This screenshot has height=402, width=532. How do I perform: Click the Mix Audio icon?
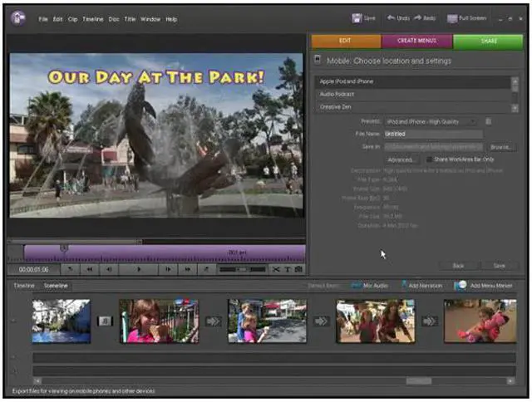[356, 286]
